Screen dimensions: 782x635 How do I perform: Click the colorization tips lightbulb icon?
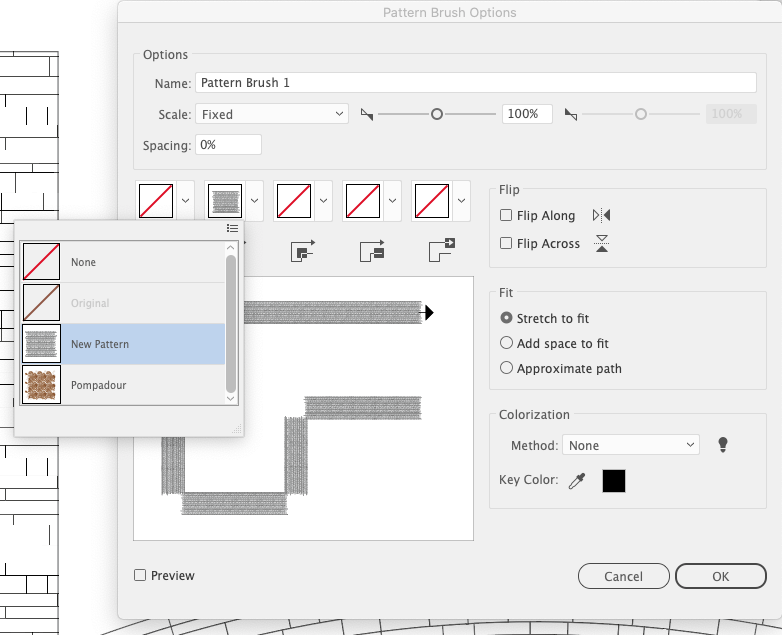pos(723,445)
